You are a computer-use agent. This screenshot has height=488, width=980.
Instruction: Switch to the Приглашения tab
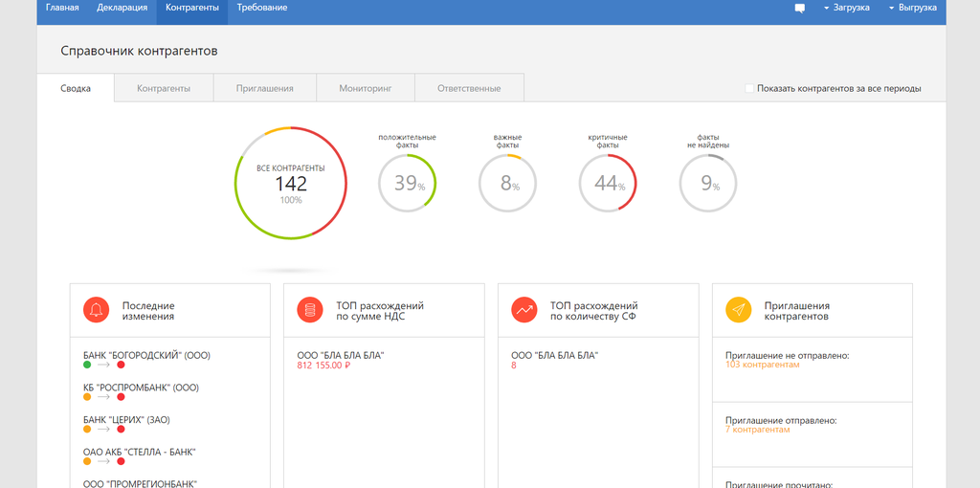point(264,88)
